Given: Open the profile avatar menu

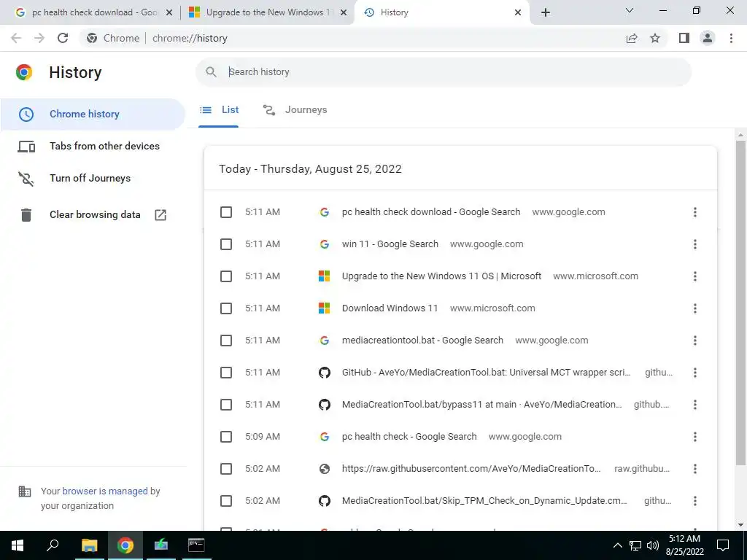Looking at the screenshot, I should pyautogui.click(x=708, y=38).
